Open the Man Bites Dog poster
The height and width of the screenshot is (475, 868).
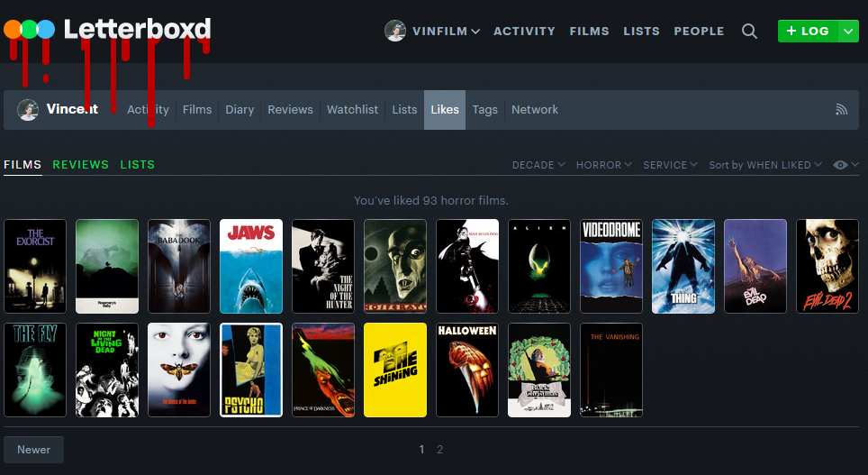point(467,266)
